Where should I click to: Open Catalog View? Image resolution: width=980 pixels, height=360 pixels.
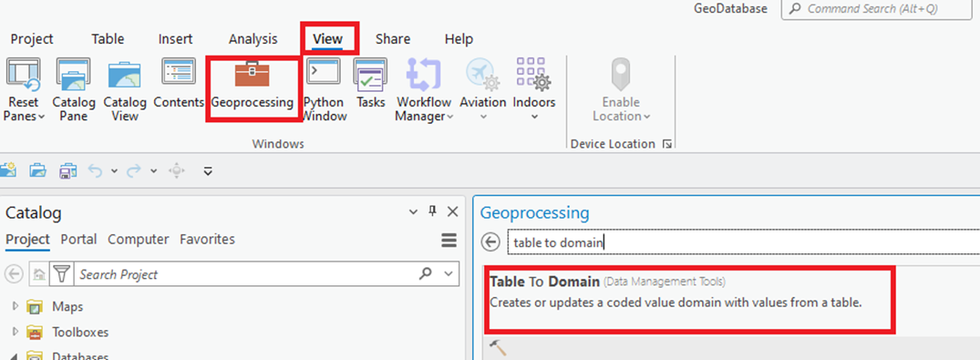coord(124,89)
